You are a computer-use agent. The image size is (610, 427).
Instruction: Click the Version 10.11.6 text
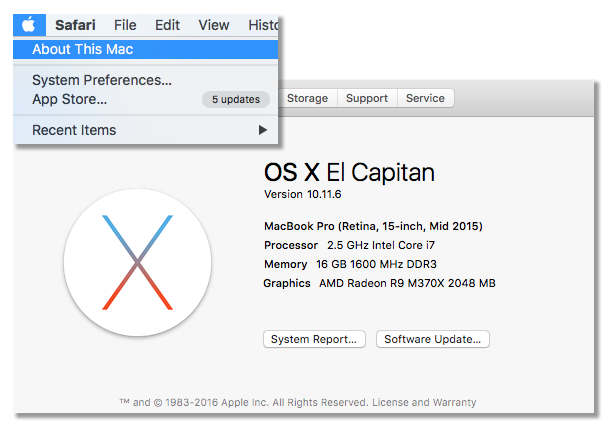(x=303, y=194)
